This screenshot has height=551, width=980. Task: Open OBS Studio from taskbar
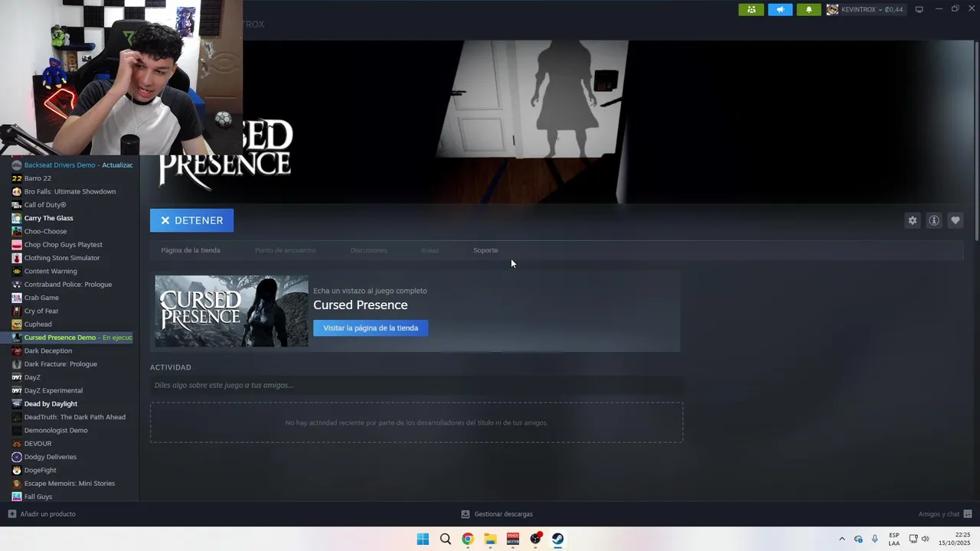(535, 539)
